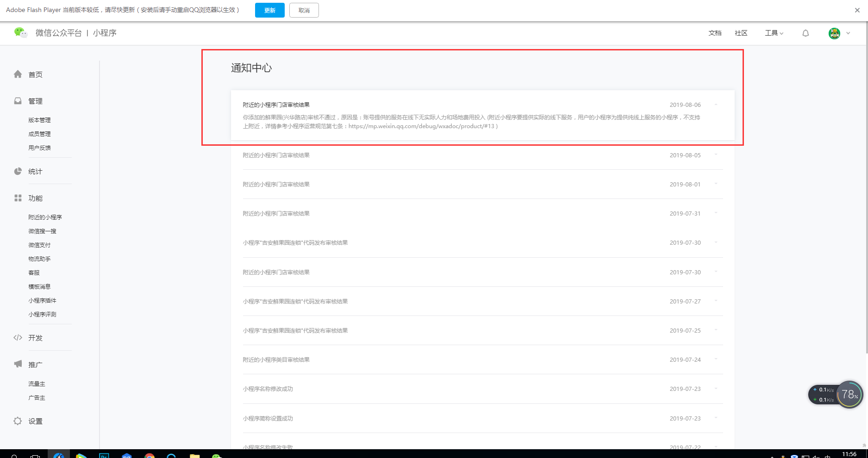Open 微信支付 in sidebar
Viewport: 868px width, 458px height.
(x=39, y=245)
